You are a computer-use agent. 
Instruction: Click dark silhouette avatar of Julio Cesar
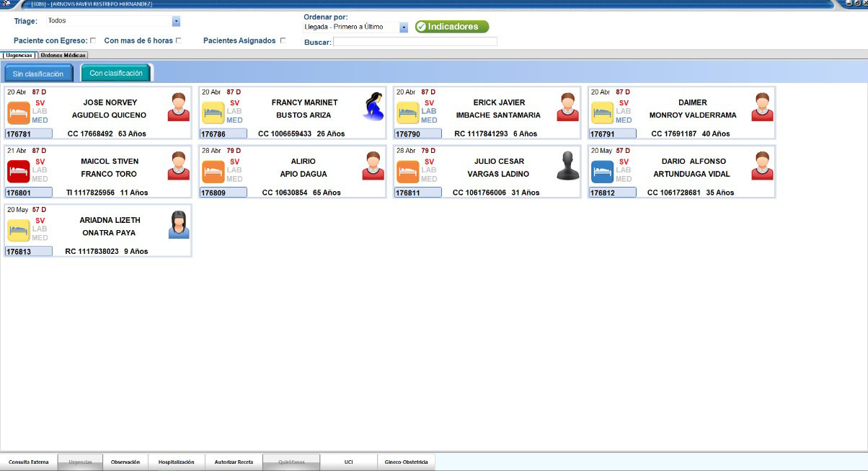tap(568, 166)
